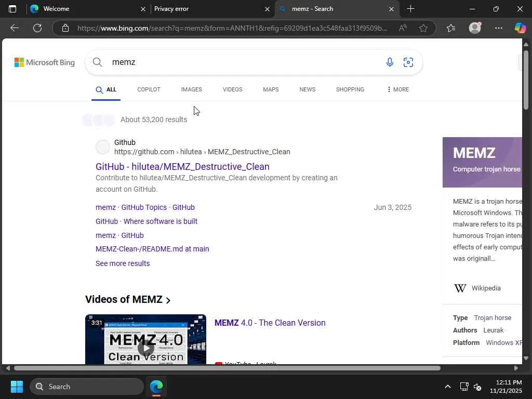Switch to VIDEOS results tab

click(x=232, y=89)
